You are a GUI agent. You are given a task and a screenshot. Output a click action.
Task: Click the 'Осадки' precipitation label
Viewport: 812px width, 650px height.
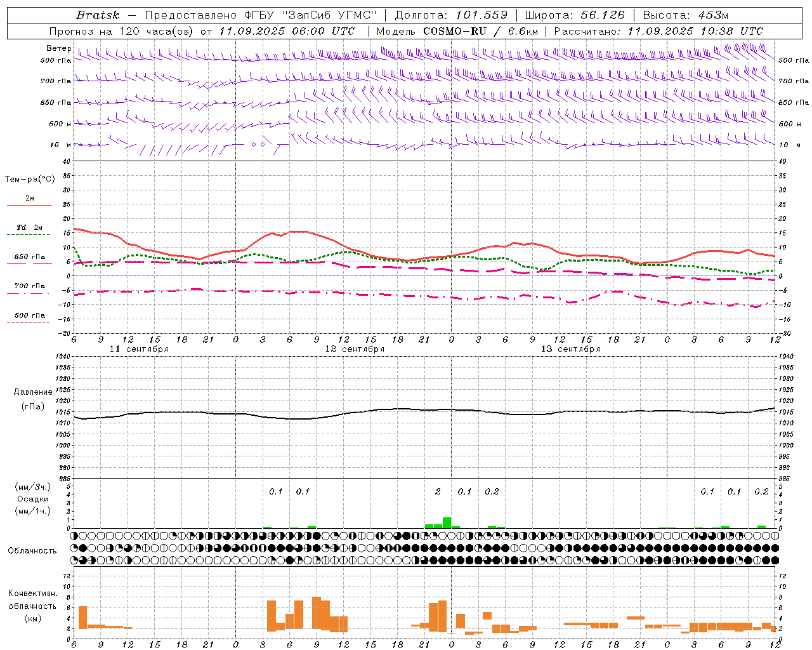pos(32,499)
